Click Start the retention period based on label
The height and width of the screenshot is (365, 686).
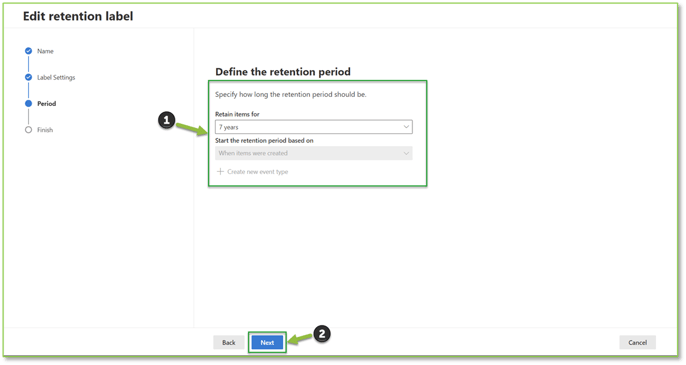coord(264,140)
